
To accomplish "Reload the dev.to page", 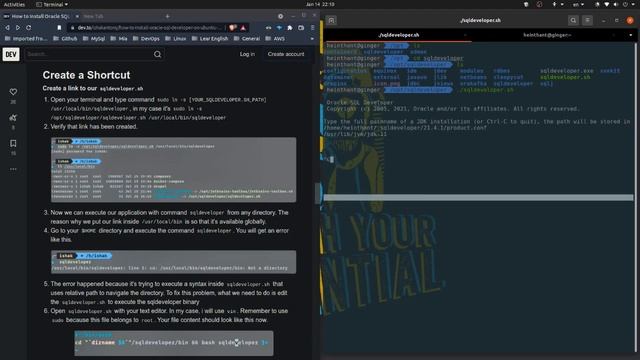I will tap(29, 27).
